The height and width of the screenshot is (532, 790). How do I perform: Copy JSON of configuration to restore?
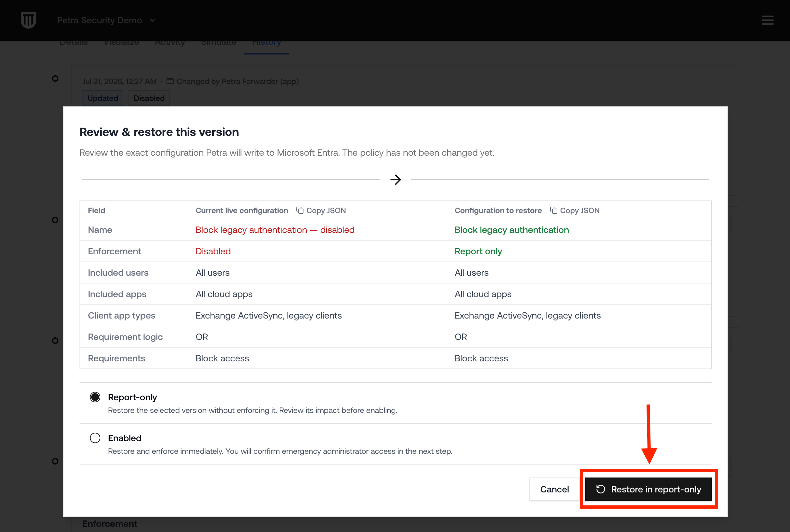574,210
